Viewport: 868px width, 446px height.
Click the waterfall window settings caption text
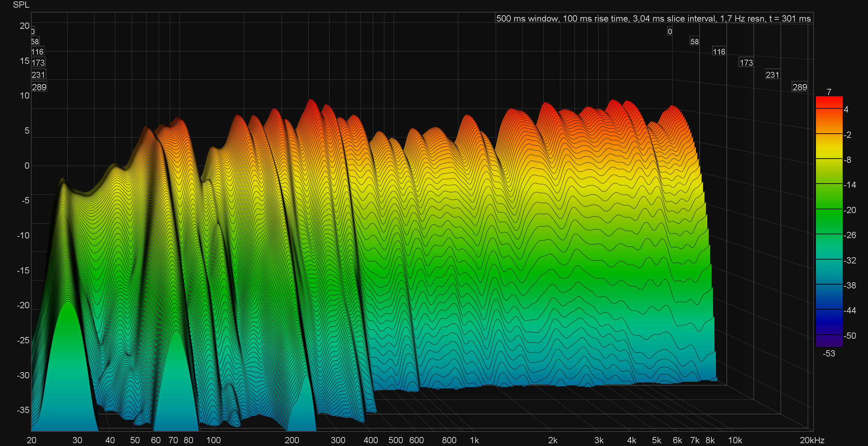click(x=653, y=18)
